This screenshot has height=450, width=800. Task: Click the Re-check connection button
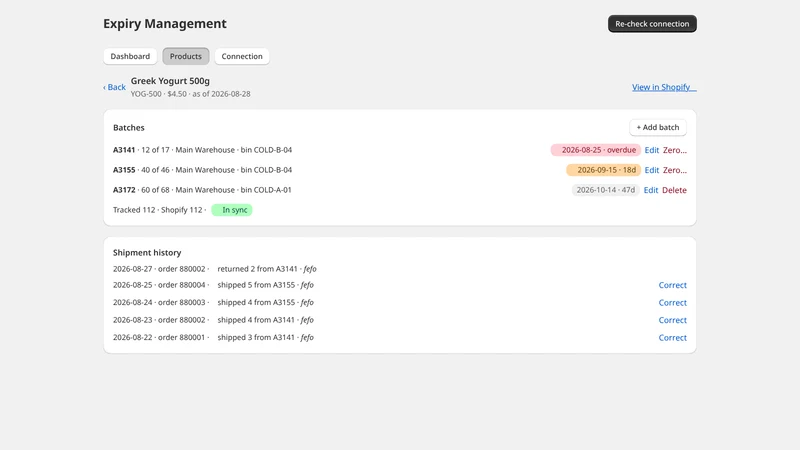[x=652, y=23]
